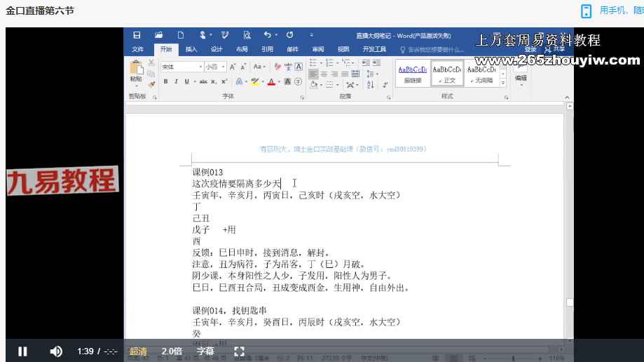
Task: Change video quality via 超清
Action: point(138,351)
